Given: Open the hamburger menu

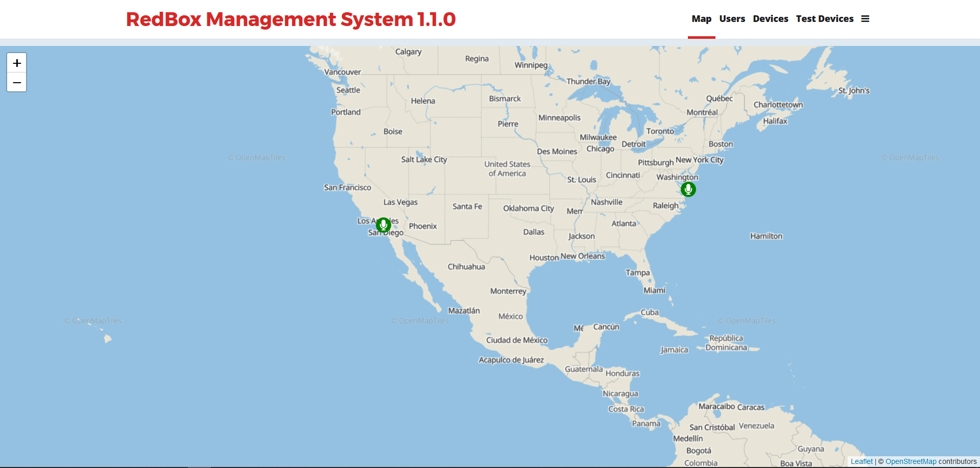Looking at the screenshot, I should (x=865, y=19).
